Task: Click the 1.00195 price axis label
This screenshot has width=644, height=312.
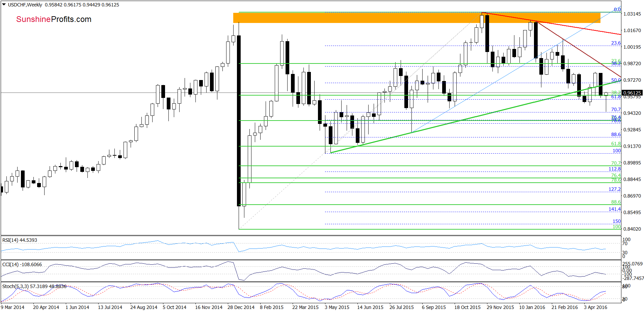Action: tap(632, 47)
